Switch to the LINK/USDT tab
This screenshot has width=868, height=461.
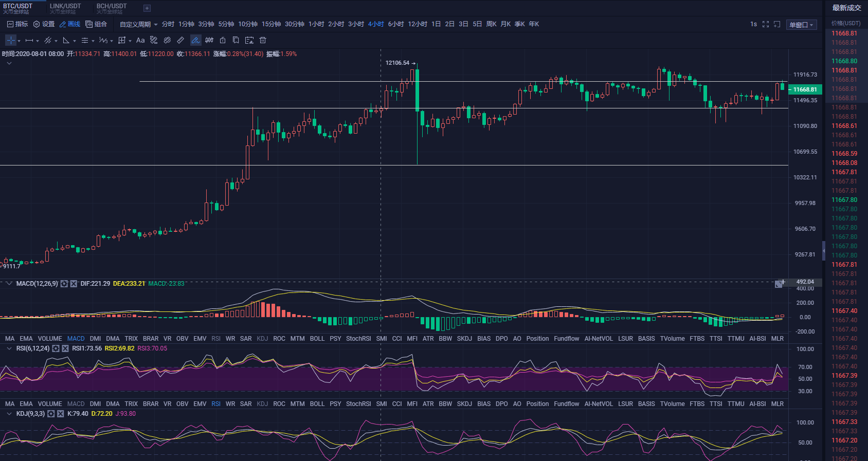pos(65,8)
